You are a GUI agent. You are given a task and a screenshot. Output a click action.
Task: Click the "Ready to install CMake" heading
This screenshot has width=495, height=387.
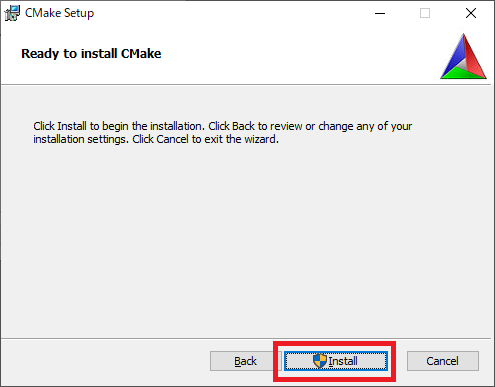[91, 54]
